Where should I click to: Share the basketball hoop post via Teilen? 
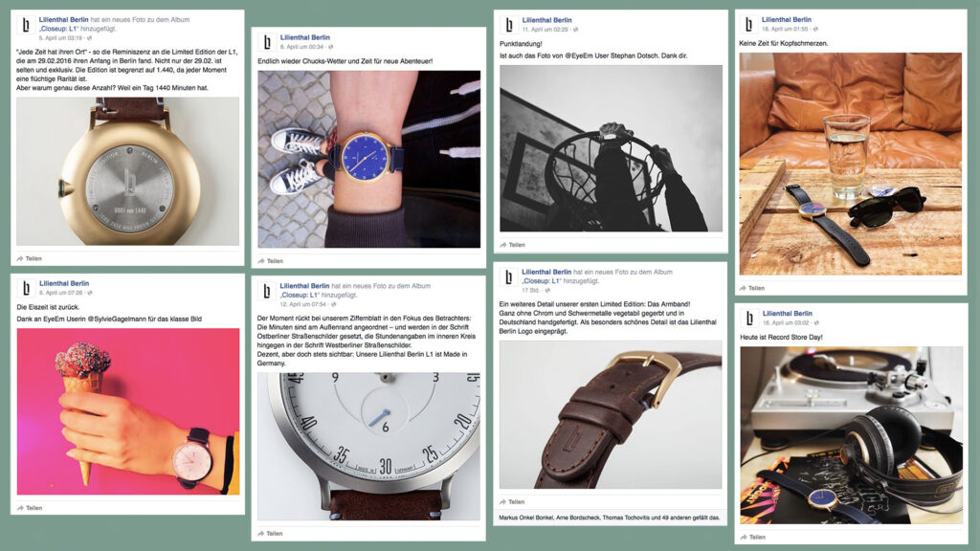point(513,245)
